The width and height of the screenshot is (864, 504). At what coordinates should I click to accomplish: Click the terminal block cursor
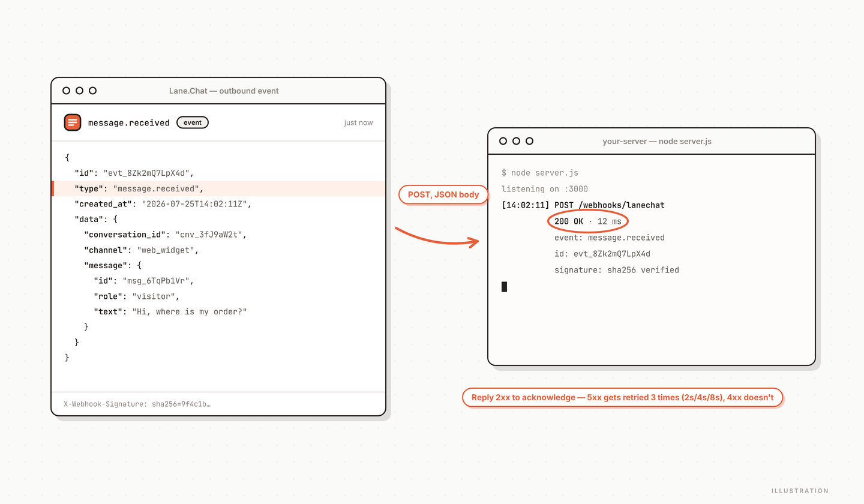505,287
